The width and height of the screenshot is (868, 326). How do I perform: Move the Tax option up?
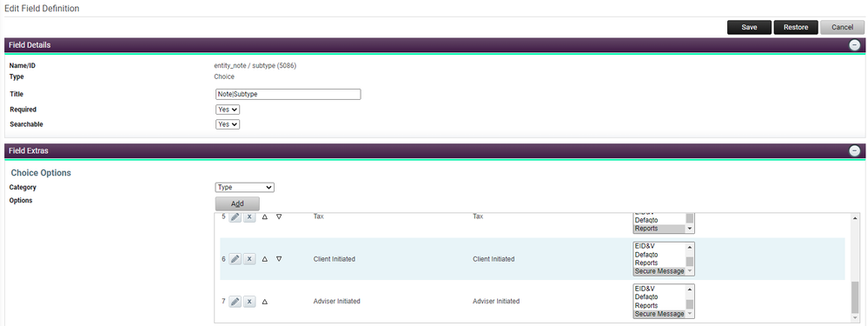(x=265, y=217)
